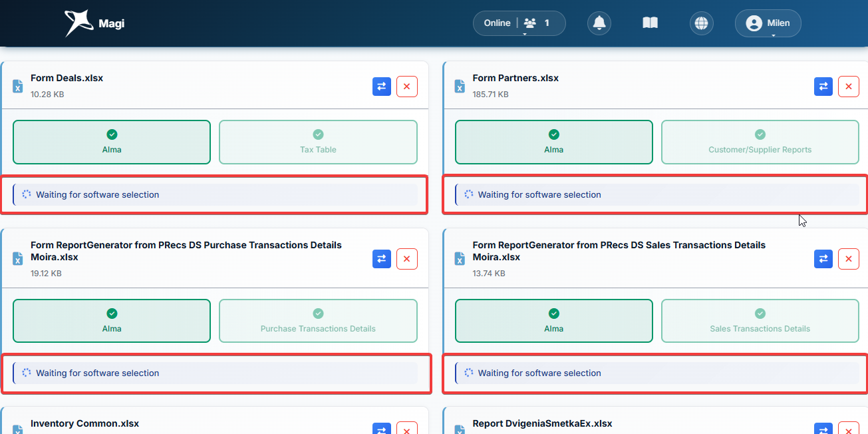
Task: Click the Sales Transactions Moira.xlsx file icon
Action: (460, 258)
